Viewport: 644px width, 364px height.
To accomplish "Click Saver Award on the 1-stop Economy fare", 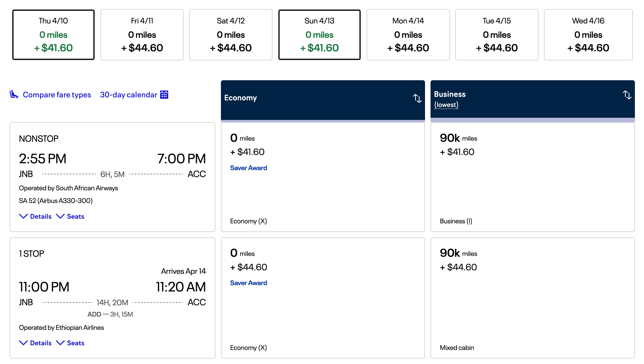I will tap(248, 283).
